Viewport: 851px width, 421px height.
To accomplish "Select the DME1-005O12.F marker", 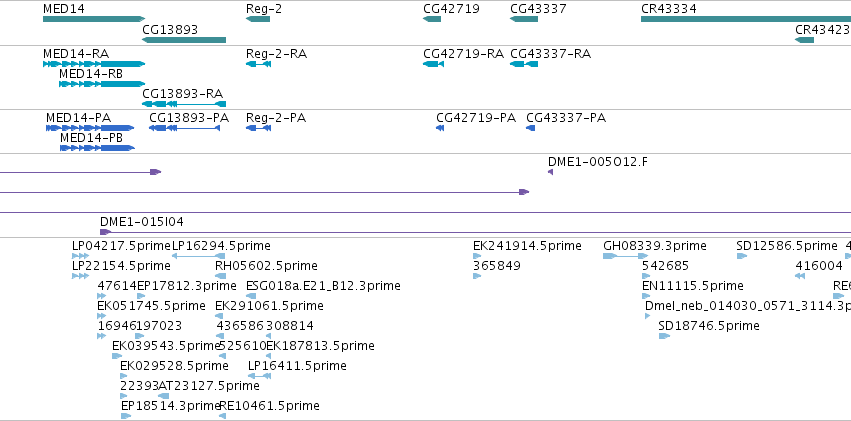I will pos(550,172).
